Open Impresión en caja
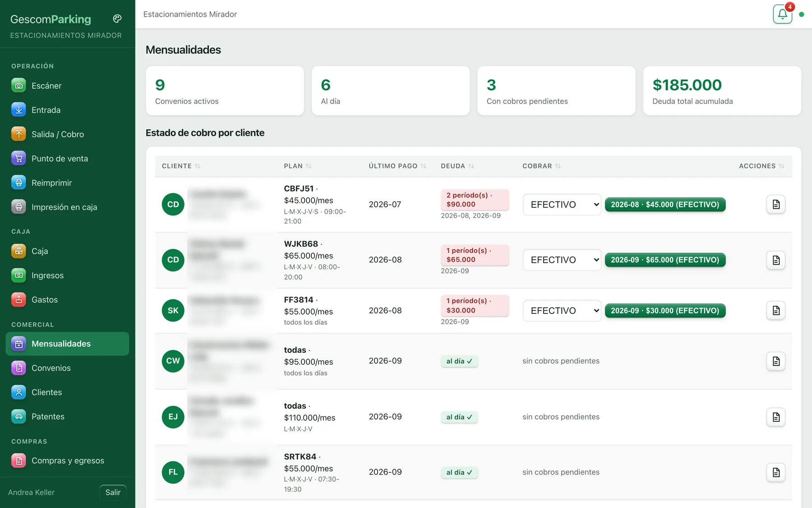Image resolution: width=812 pixels, height=508 pixels. pos(67,207)
